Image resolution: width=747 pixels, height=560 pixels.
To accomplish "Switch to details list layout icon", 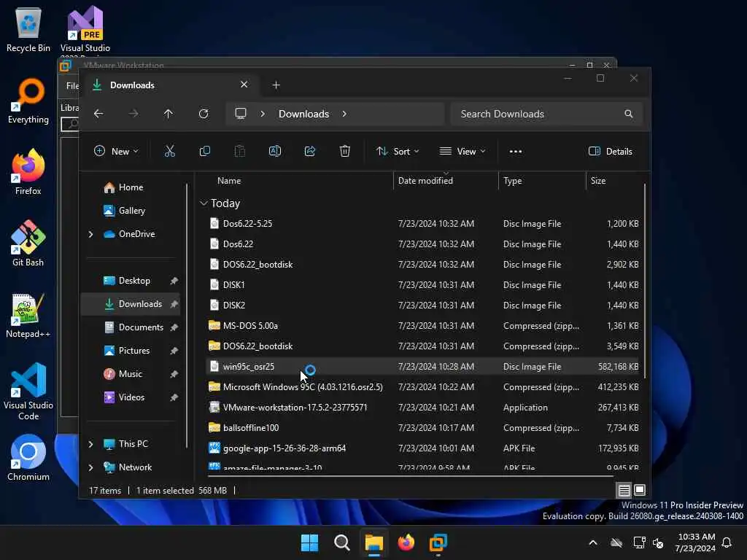I will coord(624,490).
